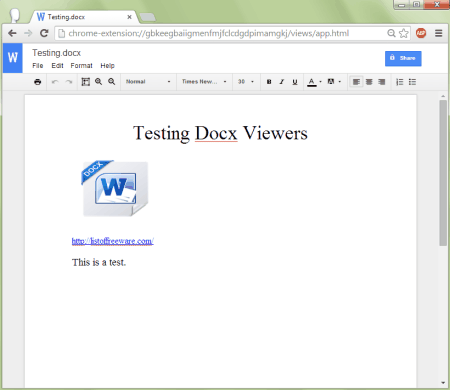The image size is (450, 390).
Task: Follow the listoffreeware.com hyperlink
Action: coord(113,241)
